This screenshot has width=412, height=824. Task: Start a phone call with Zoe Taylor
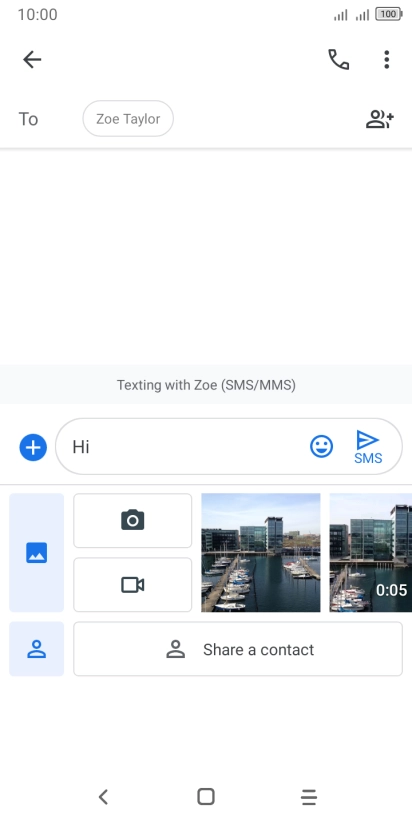point(338,60)
